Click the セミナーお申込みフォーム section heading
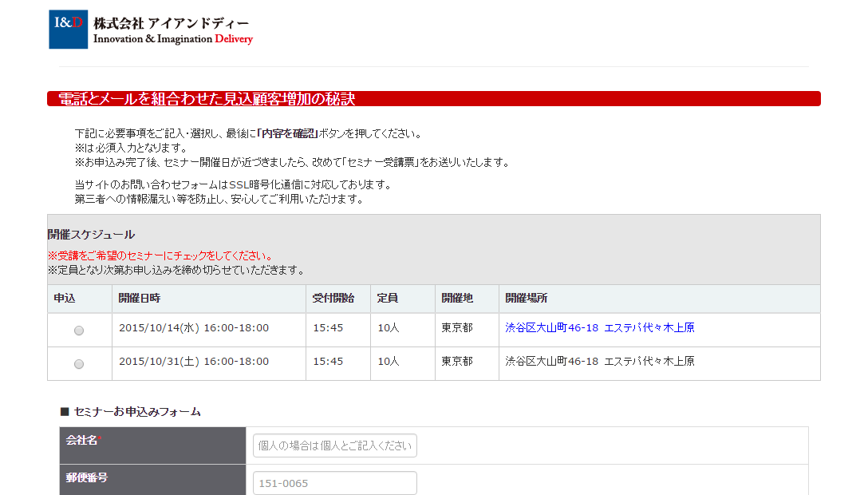The width and height of the screenshot is (868, 495). tap(136, 412)
